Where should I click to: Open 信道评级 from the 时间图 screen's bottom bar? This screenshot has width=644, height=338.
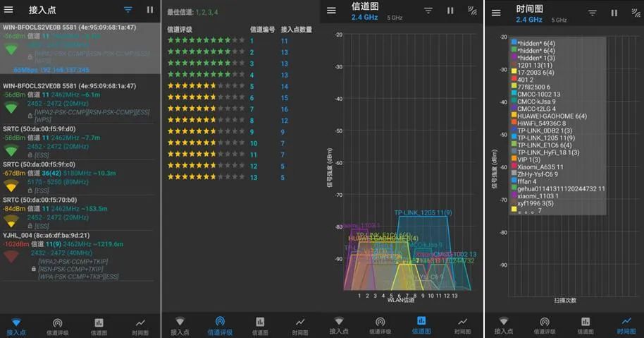(x=545, y=325)
